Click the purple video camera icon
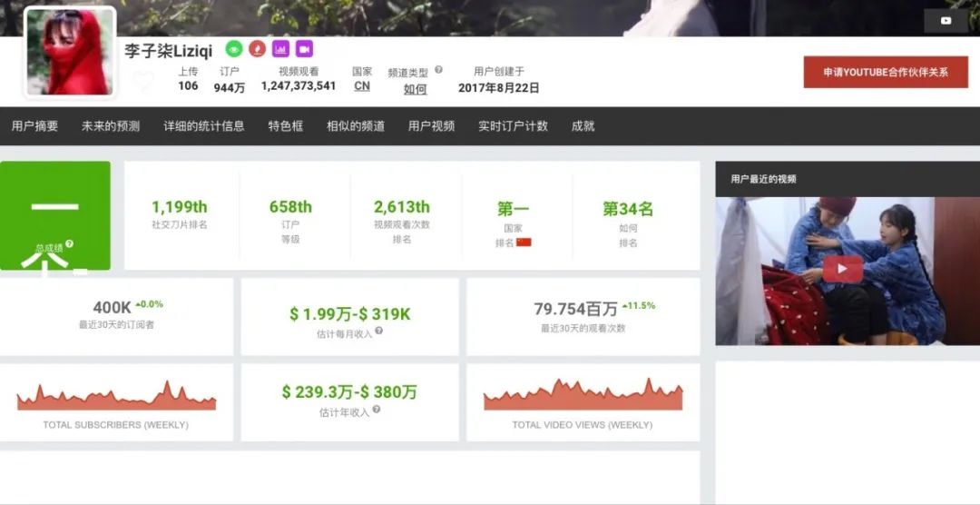980x505 pixels. [304, 49]
